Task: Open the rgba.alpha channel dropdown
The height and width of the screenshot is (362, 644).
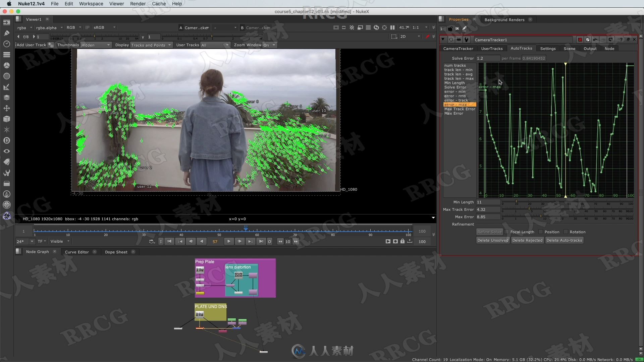Action: click(x=49, y=27)
